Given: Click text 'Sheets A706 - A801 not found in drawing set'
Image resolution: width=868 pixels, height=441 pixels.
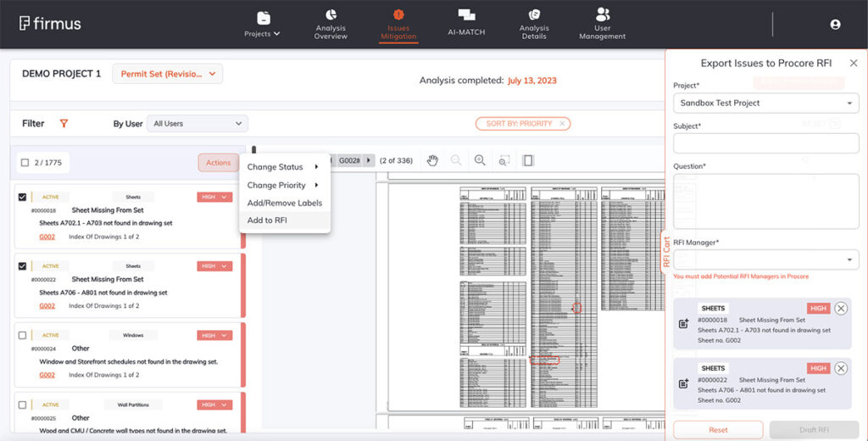Looking at the screenshot, I should pyautogui.click(x=103, y=293).
